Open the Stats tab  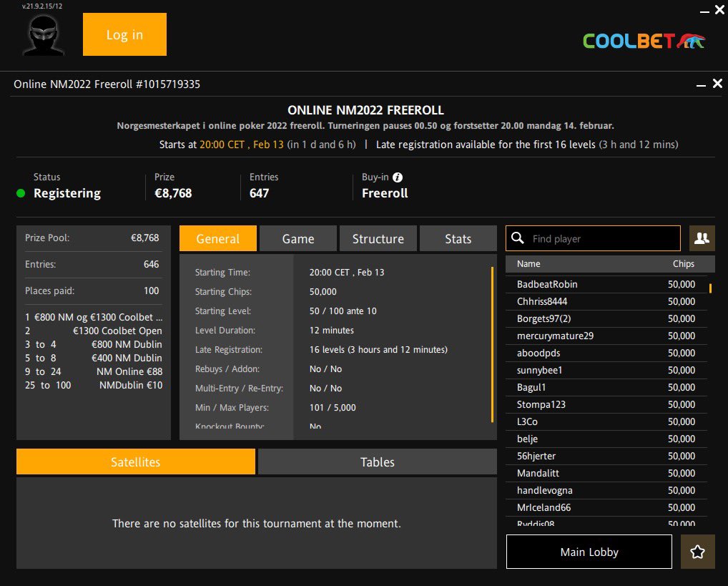(458, 238)
